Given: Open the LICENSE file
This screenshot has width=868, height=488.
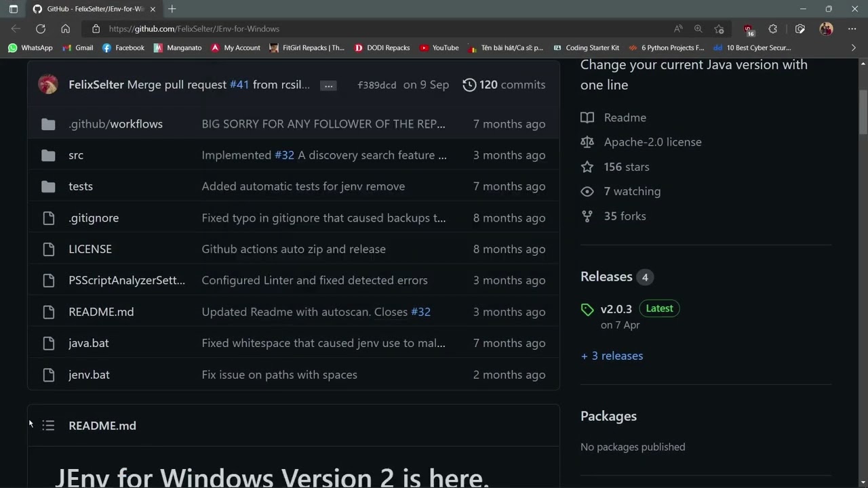Looking at the screenshot, I should (90, 249).
